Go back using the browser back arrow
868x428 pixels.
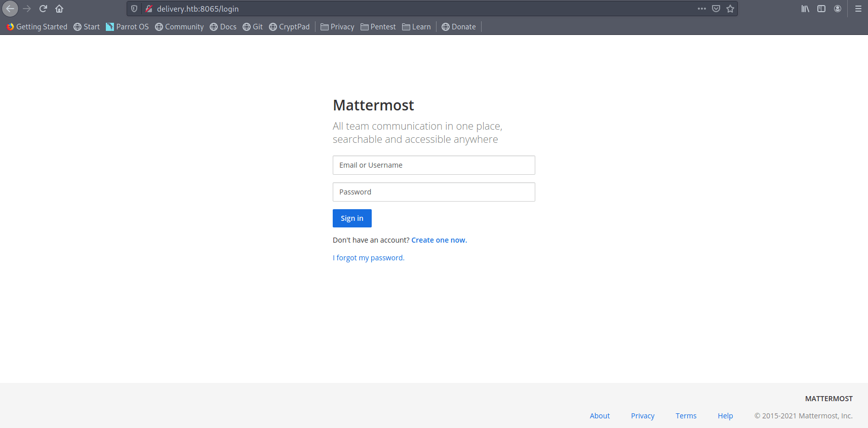10,9
